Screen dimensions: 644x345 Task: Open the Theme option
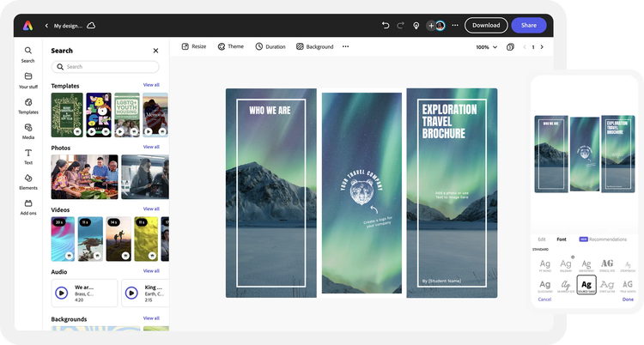point(230,46)
